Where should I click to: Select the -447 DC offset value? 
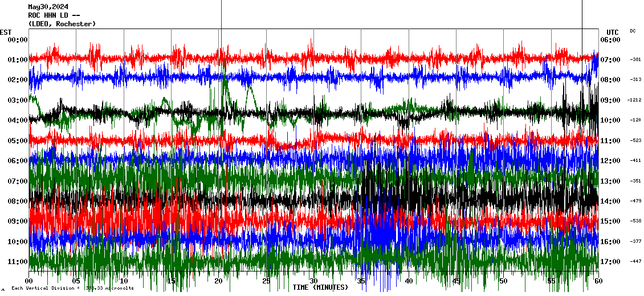[x=635, y=262]
